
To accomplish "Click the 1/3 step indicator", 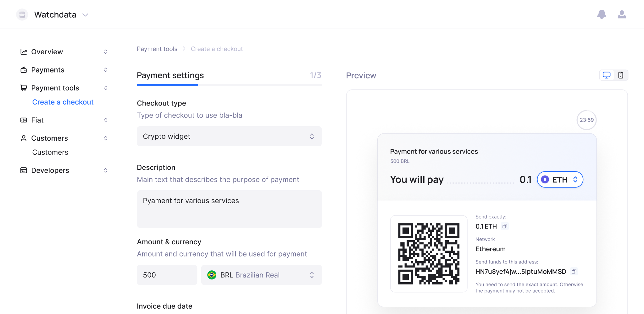I will tap(315, 75).
